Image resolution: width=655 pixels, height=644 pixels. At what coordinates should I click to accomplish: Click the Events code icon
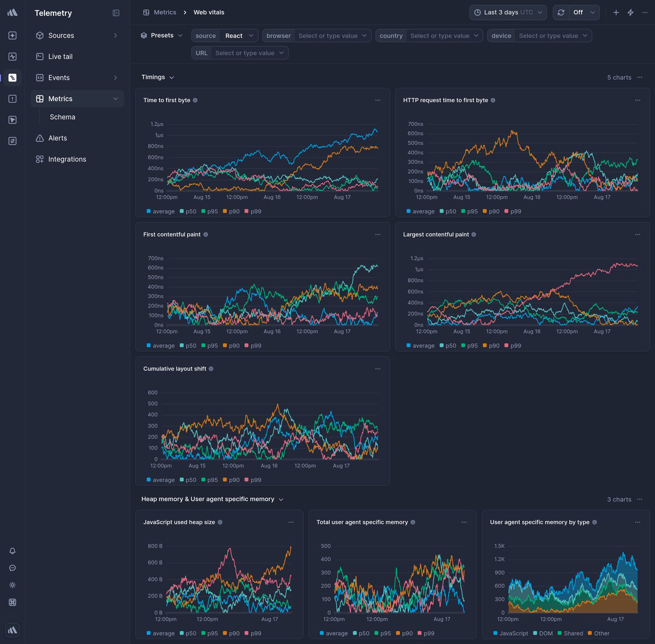40,78
